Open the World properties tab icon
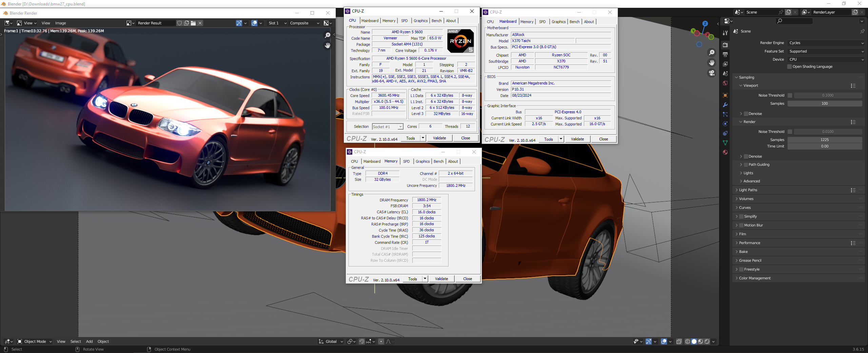The height and width of the screenshot is (353, 868). [725, 83]
